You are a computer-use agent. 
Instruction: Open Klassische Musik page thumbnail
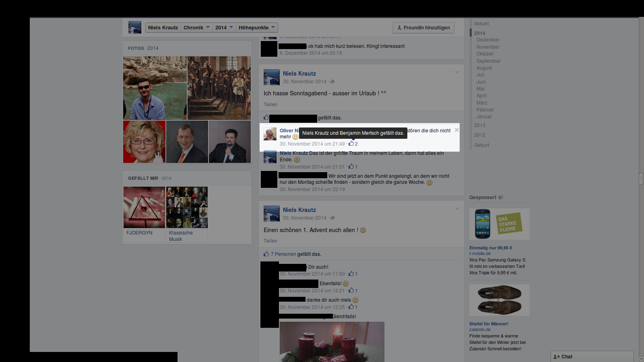point(187,207)
